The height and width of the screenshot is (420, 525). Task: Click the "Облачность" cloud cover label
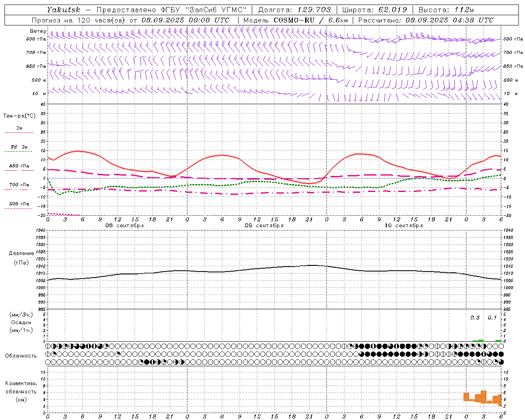pos(21,356)
